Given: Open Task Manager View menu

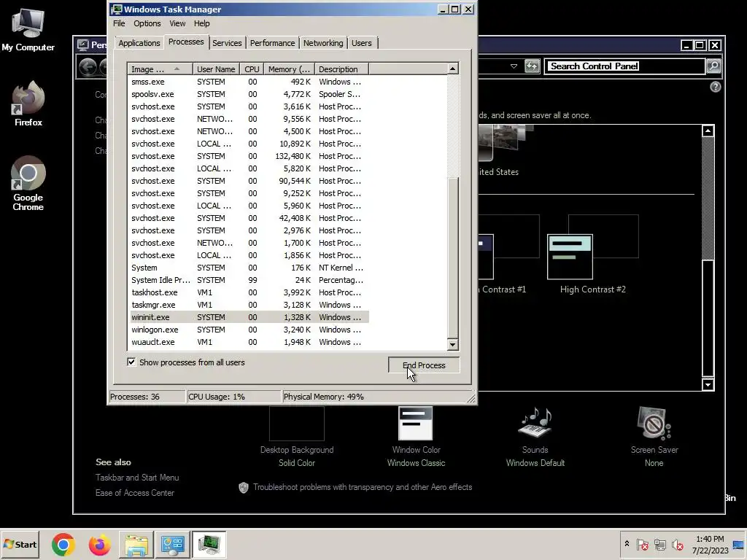Looking at the screenshot, I should point(177,23).
